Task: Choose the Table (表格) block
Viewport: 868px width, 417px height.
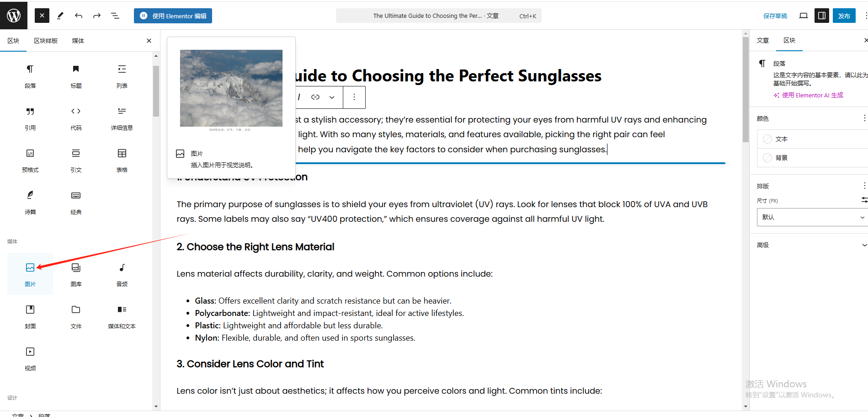Action: [x=122, y=159]
